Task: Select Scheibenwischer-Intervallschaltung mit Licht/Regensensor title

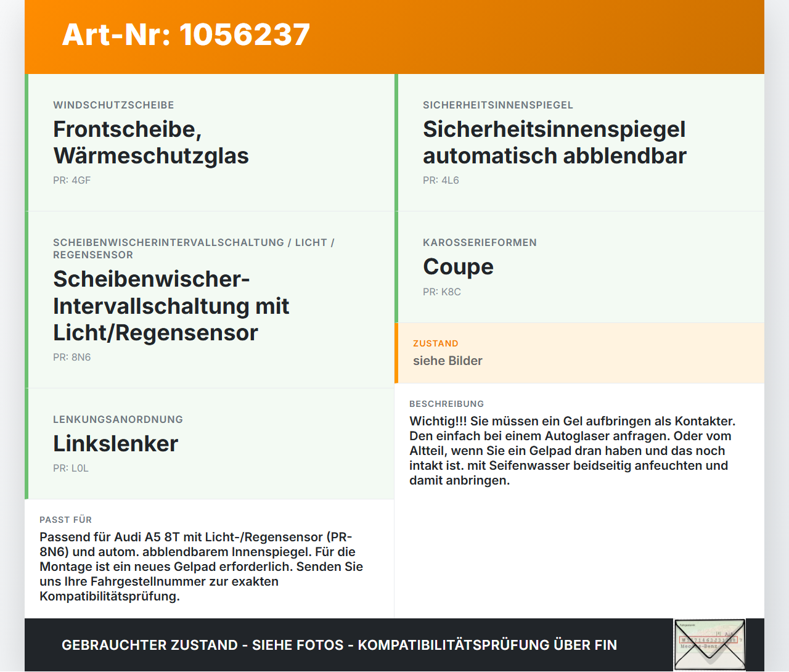Action: [x=171, y=306]
